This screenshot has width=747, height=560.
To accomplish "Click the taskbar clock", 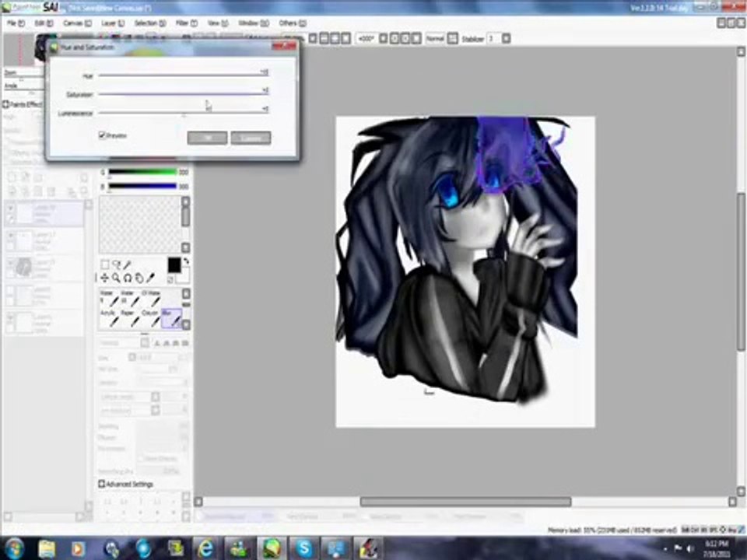I will click(x=717, y=549).
